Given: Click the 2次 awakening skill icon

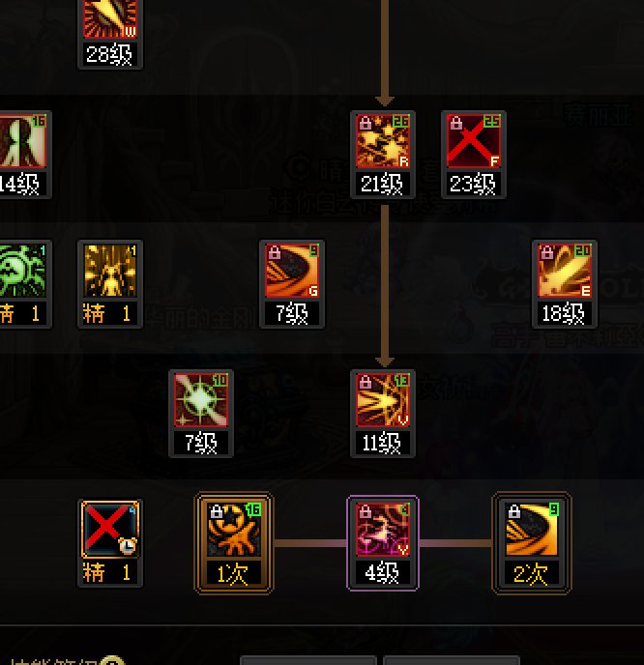Looking at the screenshot, I should (532, 530).
